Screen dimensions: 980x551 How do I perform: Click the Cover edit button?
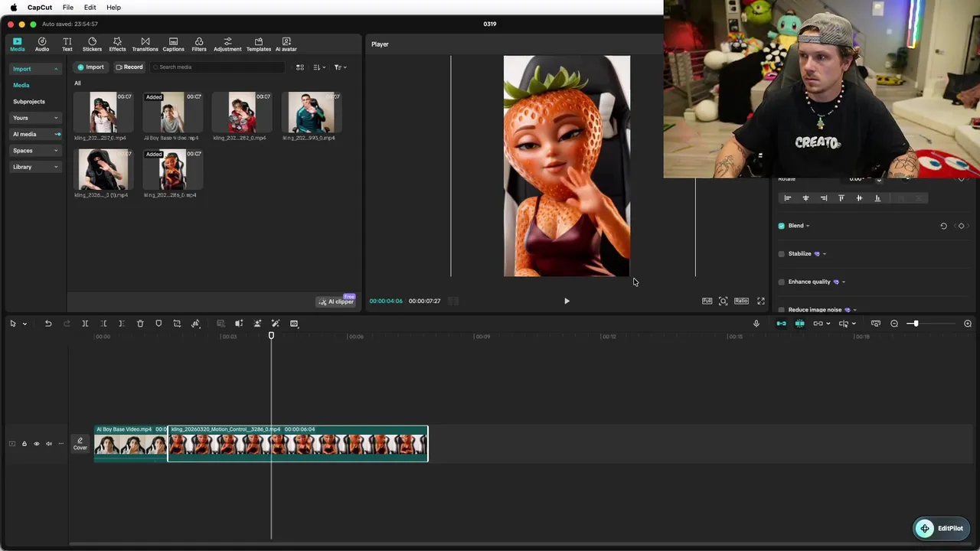[x=80, y=444]
